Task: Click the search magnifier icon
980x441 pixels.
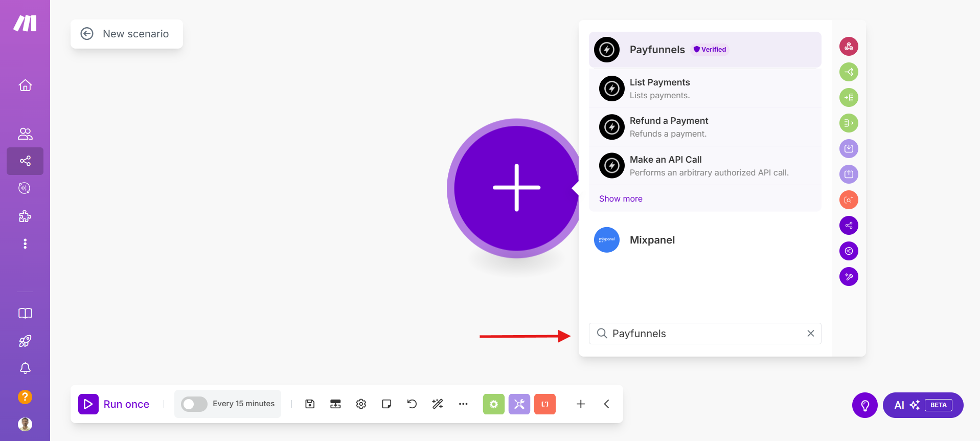Action: [602, 334]
